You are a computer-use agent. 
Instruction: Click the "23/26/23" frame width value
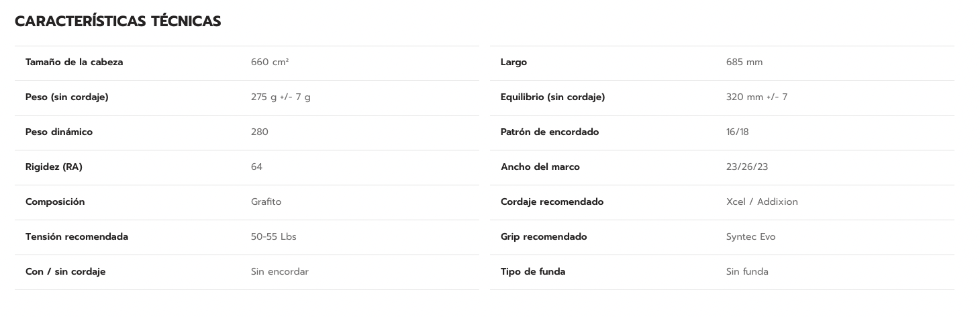point(746,167)
